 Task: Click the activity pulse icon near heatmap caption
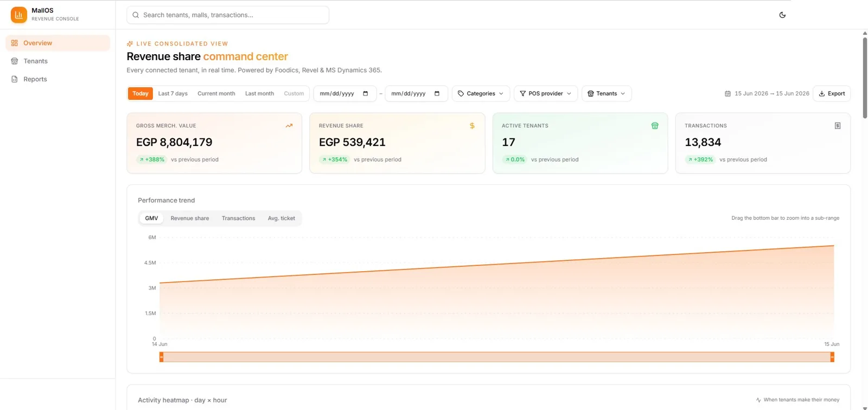point(758,400)
